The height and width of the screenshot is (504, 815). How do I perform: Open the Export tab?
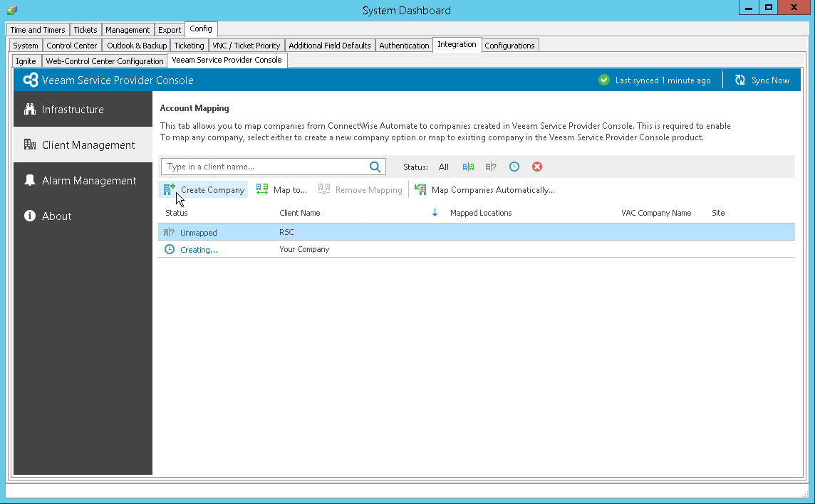point(170,30)
